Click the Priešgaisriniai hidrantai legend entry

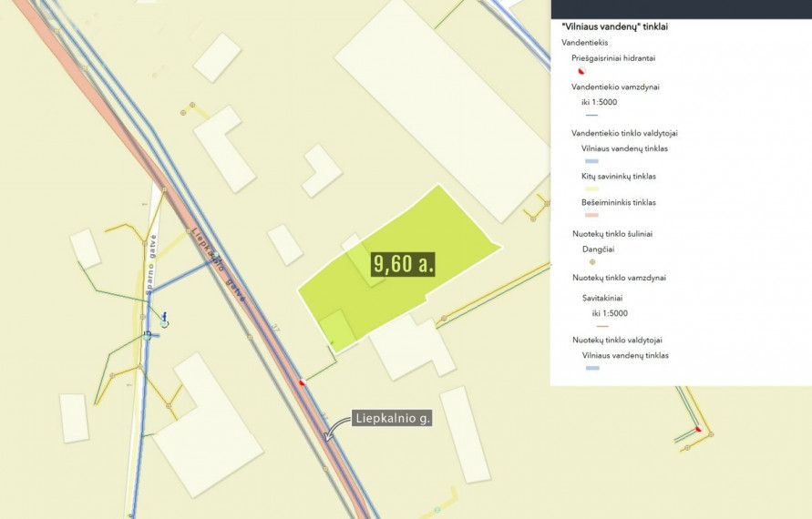click(x=613, y=58)
